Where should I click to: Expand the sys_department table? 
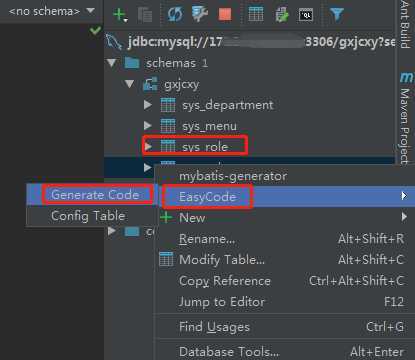(148, 105)
